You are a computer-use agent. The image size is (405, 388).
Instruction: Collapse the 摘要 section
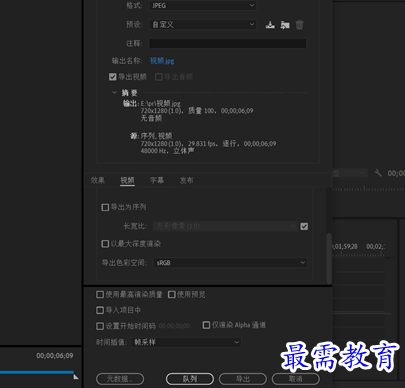[x=114, y=92]
